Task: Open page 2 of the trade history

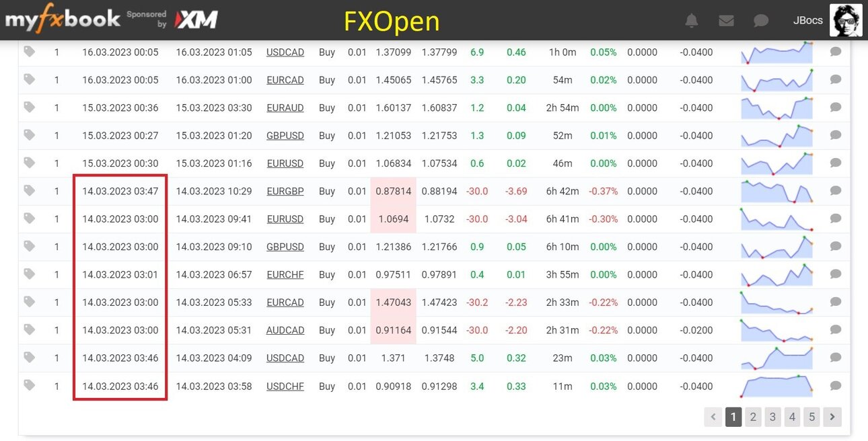Action: tap(753, 417)
